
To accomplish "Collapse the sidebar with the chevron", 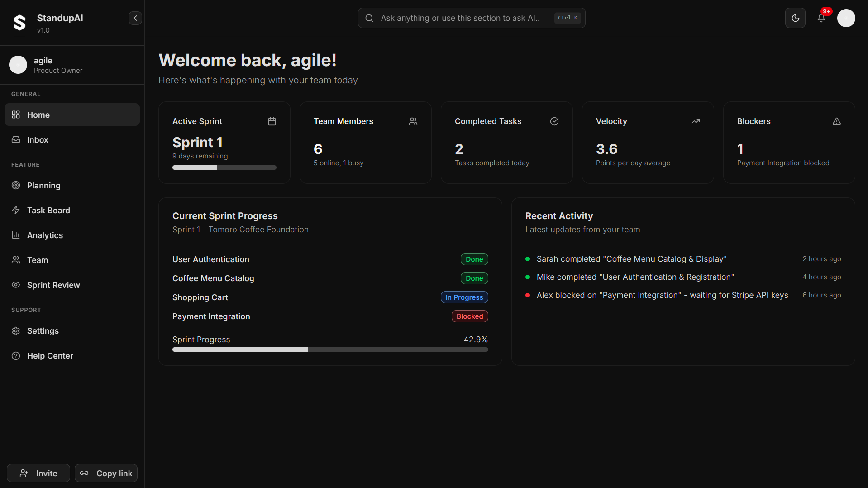I will click(x=135, y=18).
